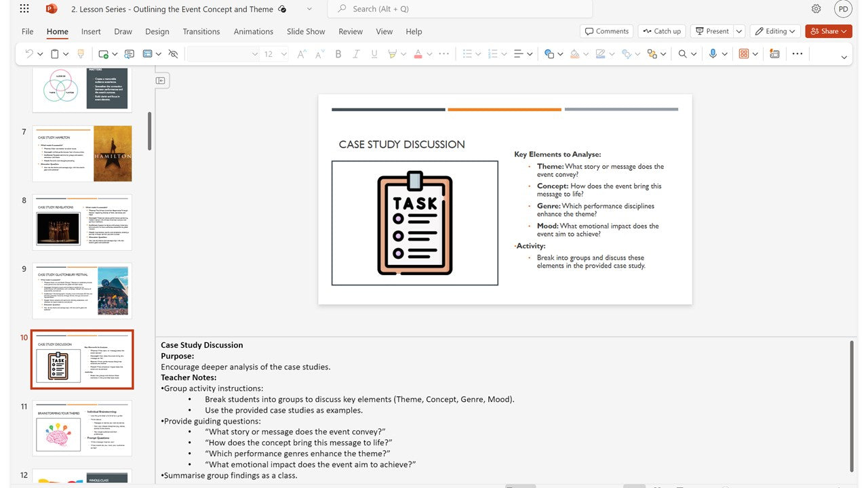Image resolution: width=868 pixels, height=488 pixels.
Task: Click the New Slide icon
Action: click(103, 54)
